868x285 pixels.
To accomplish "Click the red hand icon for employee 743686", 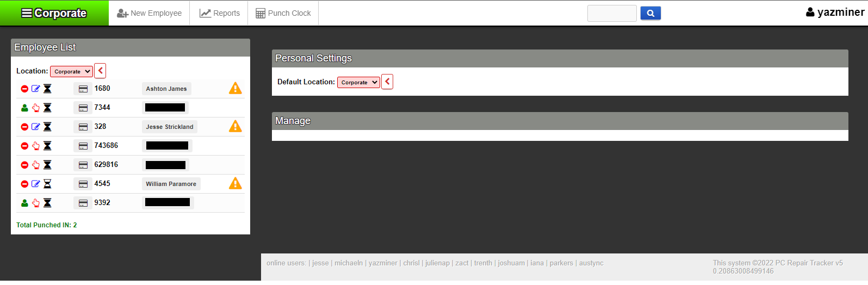I will (36, 146).
